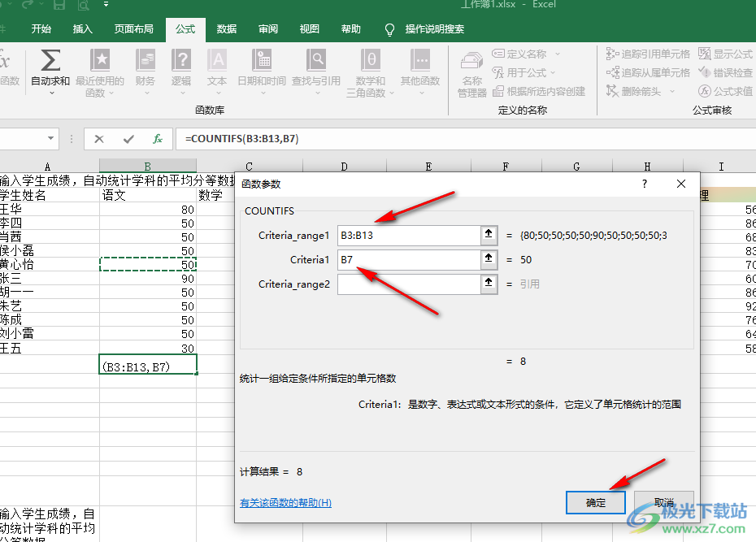Switch to the 审阅 (Review) tab

(x=268, y=29)
